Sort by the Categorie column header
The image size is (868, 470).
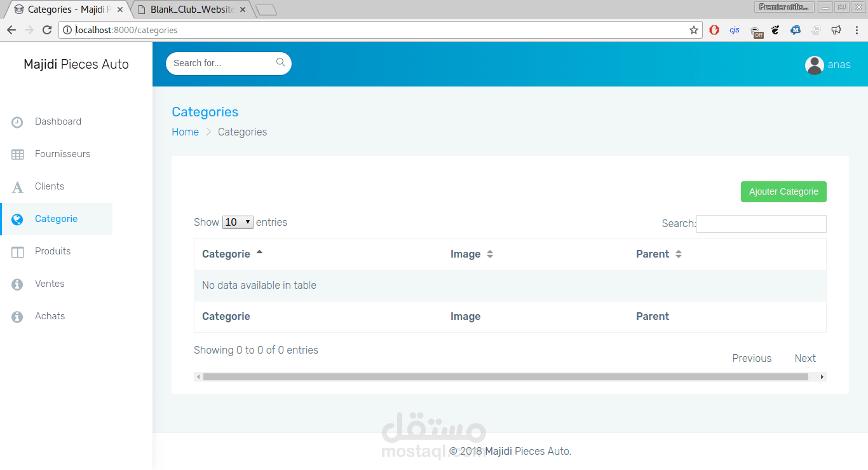tap(322, 254)
